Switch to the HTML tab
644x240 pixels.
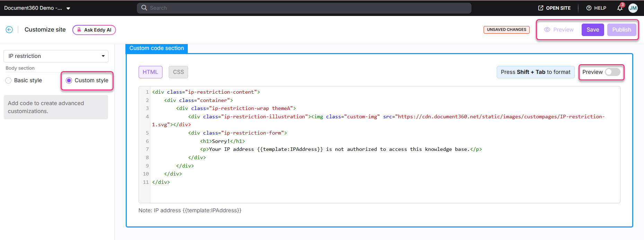[x=150, y=72]
